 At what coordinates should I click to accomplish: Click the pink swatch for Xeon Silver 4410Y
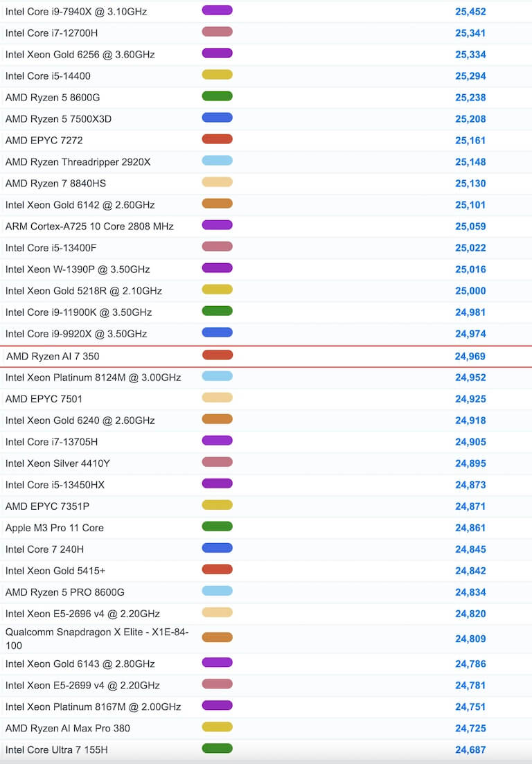(x=218, y=462)
